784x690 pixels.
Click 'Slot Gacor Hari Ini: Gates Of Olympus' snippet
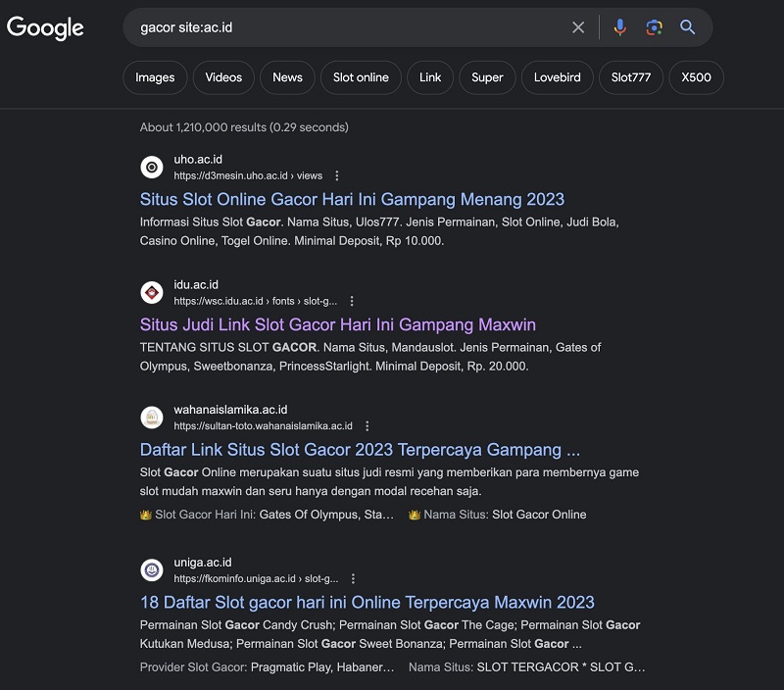point(267,515)
